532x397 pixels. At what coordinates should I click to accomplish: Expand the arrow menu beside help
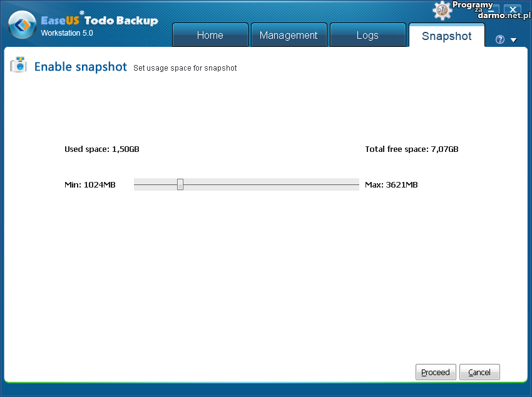(x=514, y=40)
